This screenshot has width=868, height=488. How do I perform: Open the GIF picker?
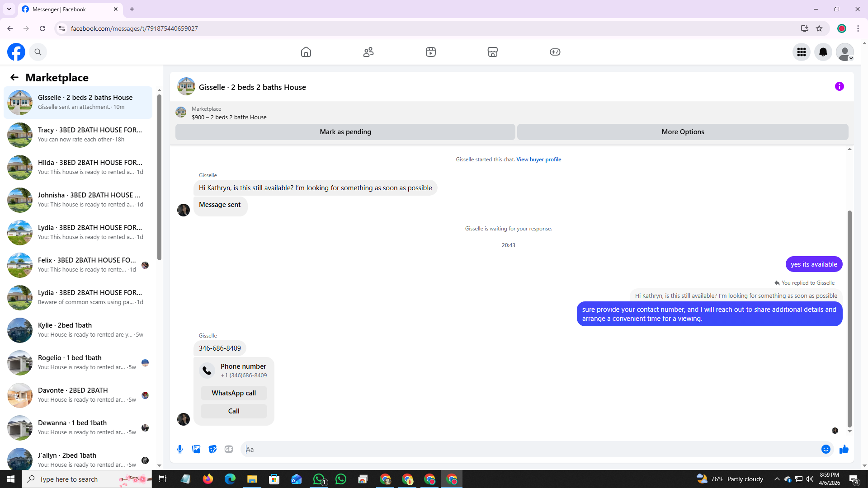(229, 449)
